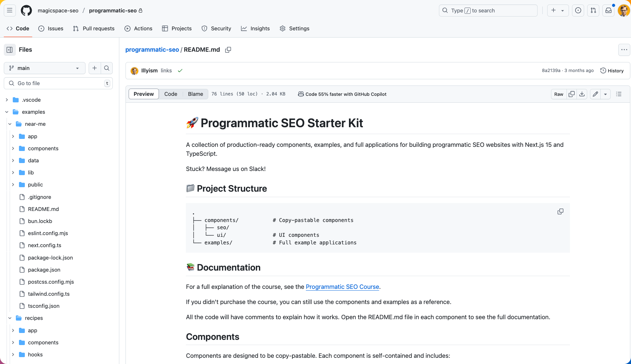The image size is (631, 364).
Task: Open commit 8a2139a
Action: 551,71
